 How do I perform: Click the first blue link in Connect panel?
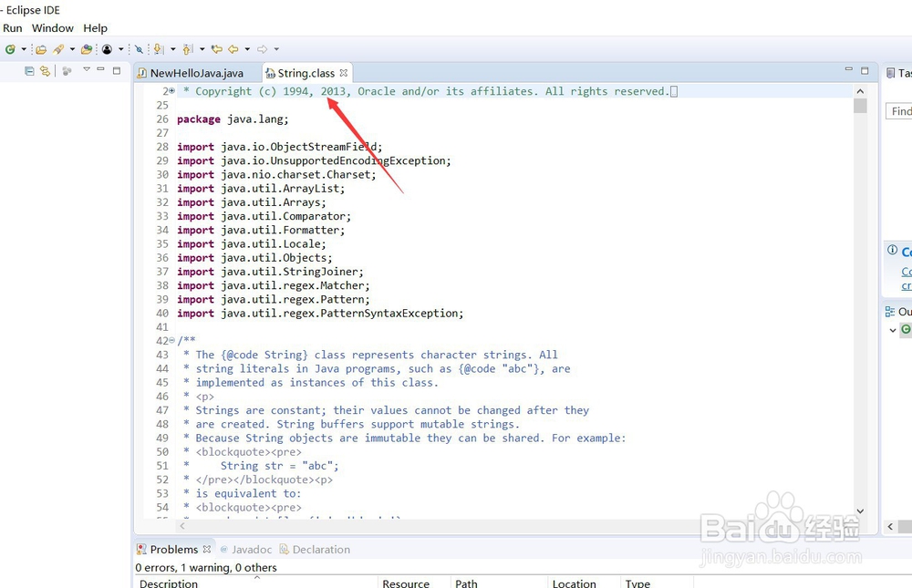tap(907, 272)
